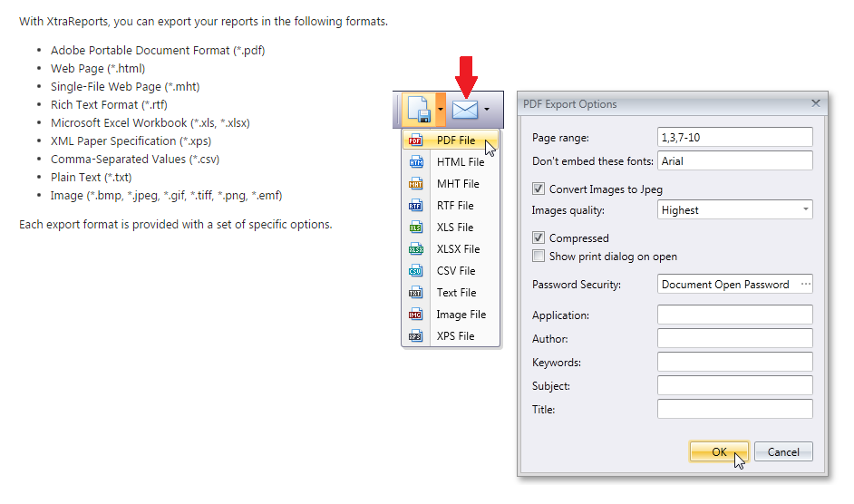This screenshot has width=854, height=504.
Task: Click the Author input field
Action: click(734, 338)
